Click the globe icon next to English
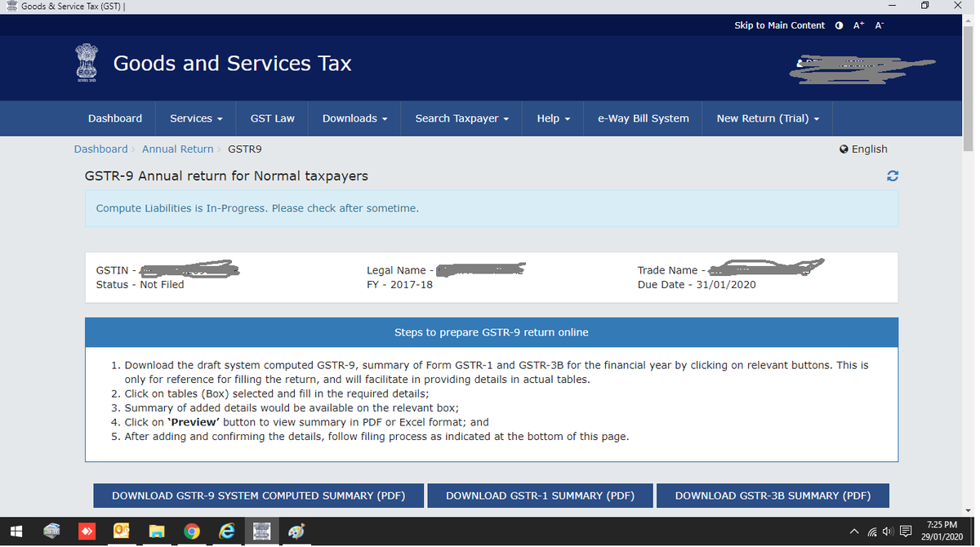 [x=844, y=149]
